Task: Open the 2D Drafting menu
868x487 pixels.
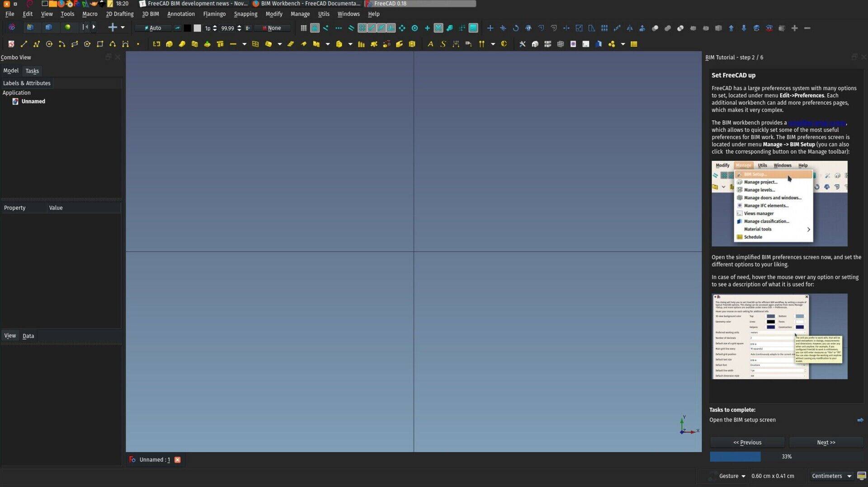Action: pyautogui.click(x=119, y=14)
